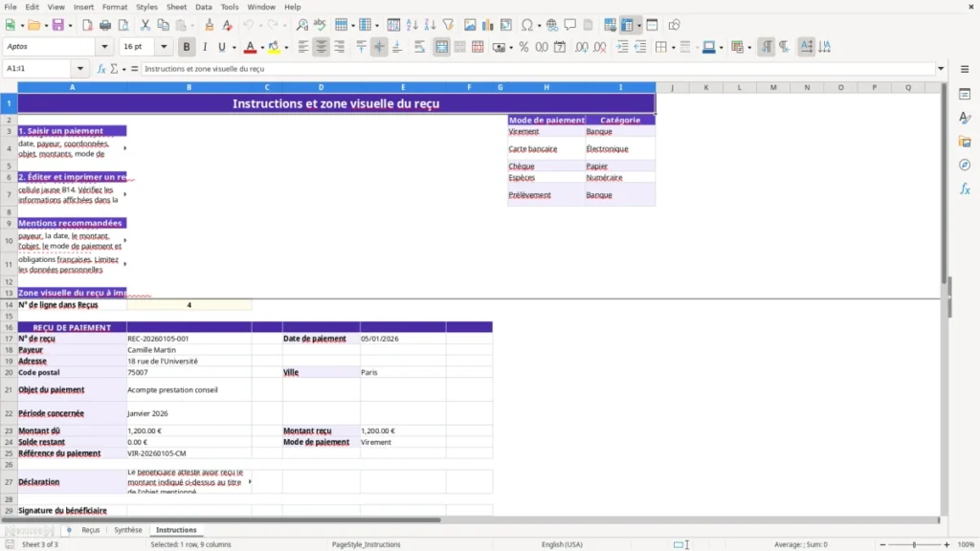The height and width of the screenshot is (551, 980).
Task: Open the Styles sidebar panel icon
Action: click(965, 118)
